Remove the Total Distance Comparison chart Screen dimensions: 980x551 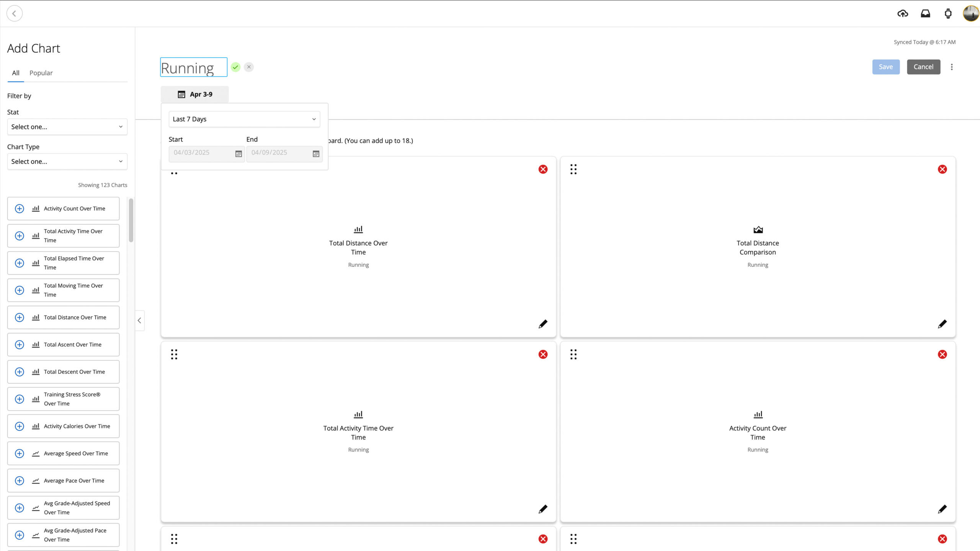coord(942,169)
